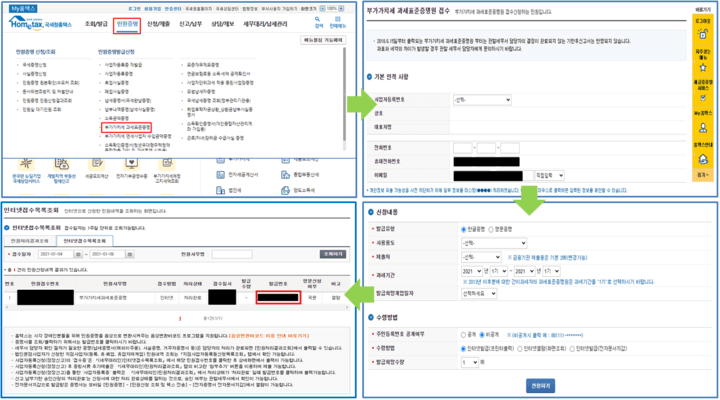Select the 비공개 radio for resident number

tap(482, 335)
